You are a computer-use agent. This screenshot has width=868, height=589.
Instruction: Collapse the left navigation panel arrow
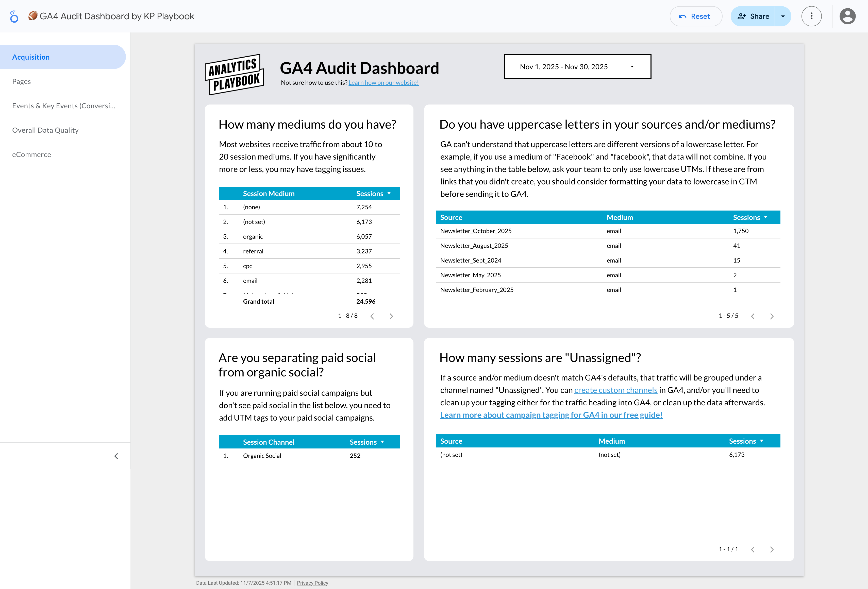(116, 456)
